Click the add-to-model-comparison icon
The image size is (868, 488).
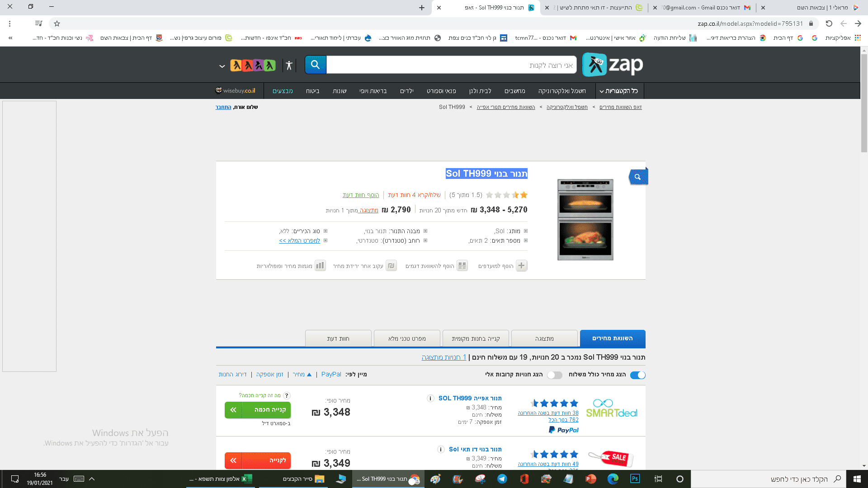click(462, 266)
